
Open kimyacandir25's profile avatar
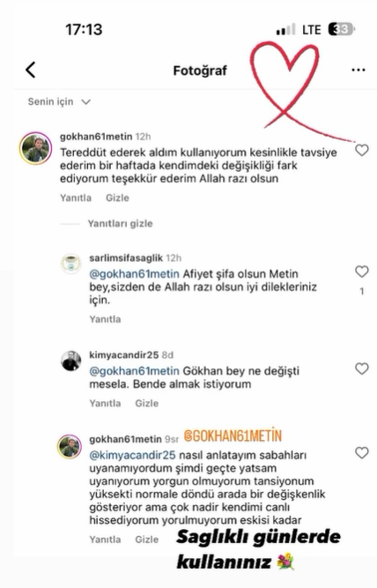70,361
